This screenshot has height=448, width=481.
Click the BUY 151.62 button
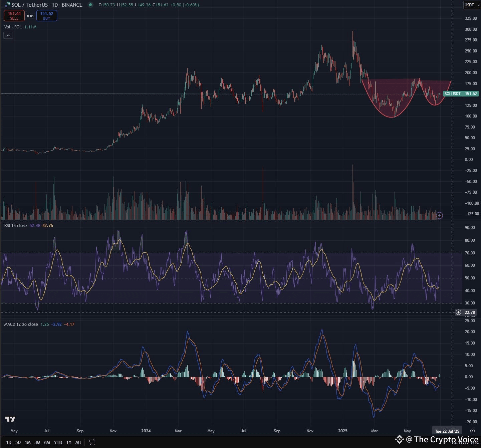46,16
